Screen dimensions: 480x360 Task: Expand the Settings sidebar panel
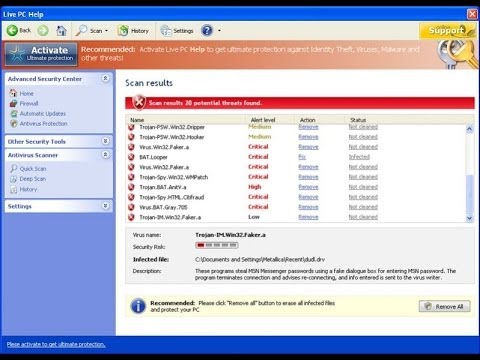tap(105, 206)
